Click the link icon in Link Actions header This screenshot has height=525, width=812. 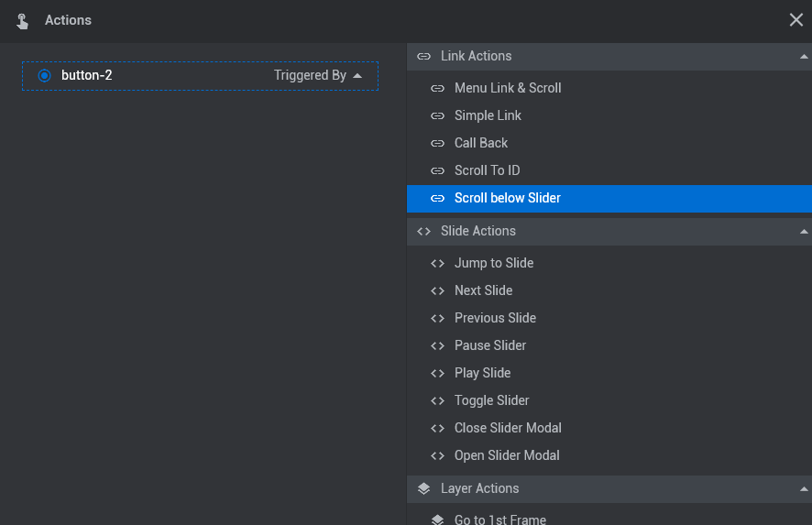tap(423, 57)
